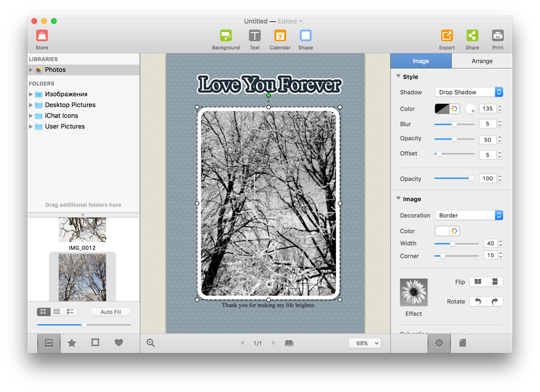Add a Text element
This screenshot has height=392, width=540.
(x=255, y=40)
